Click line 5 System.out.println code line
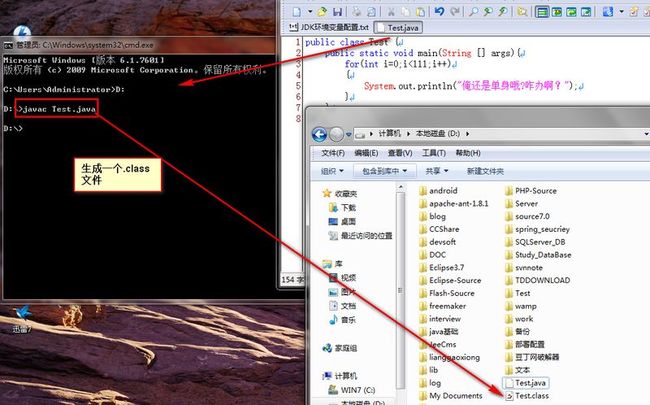Viewport: 650px width, 405px height. (474, 86)
